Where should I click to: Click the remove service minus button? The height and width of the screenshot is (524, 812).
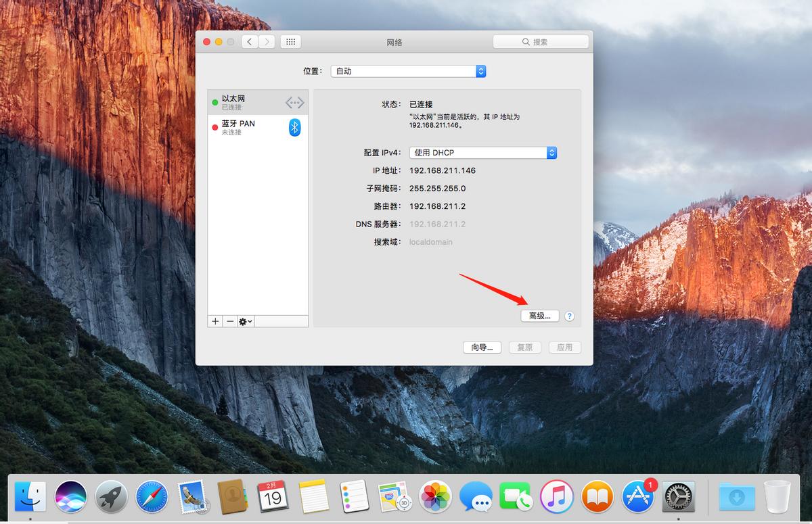click(x=230, y=321)
